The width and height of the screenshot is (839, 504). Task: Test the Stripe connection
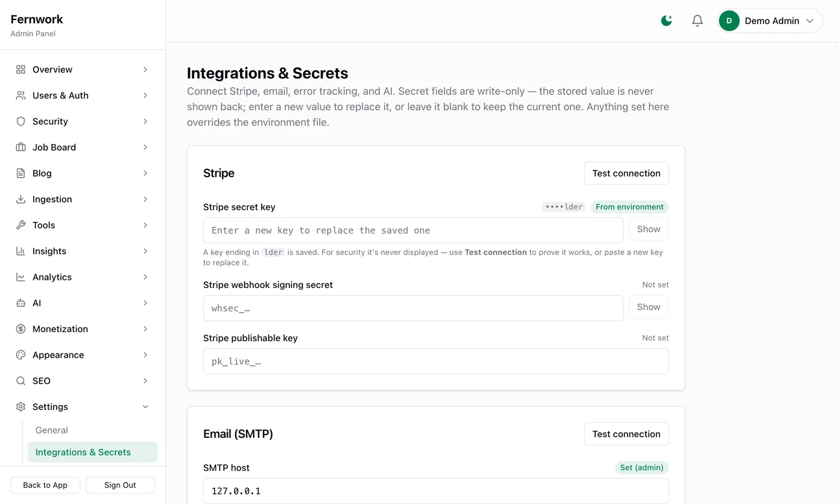pyautogui.click(x=626, y=173)
